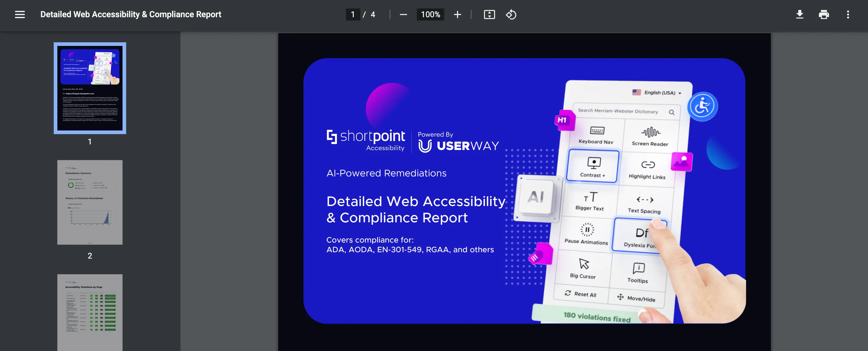Viewport: 868px width, 351px height.
Task: Select page 1 thumbnail
Action: click(90, 88)
